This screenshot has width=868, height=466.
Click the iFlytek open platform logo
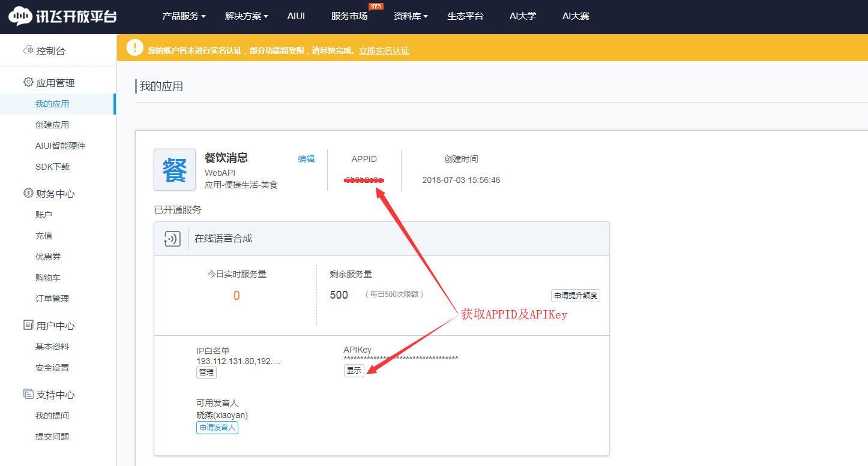[62, 16]
